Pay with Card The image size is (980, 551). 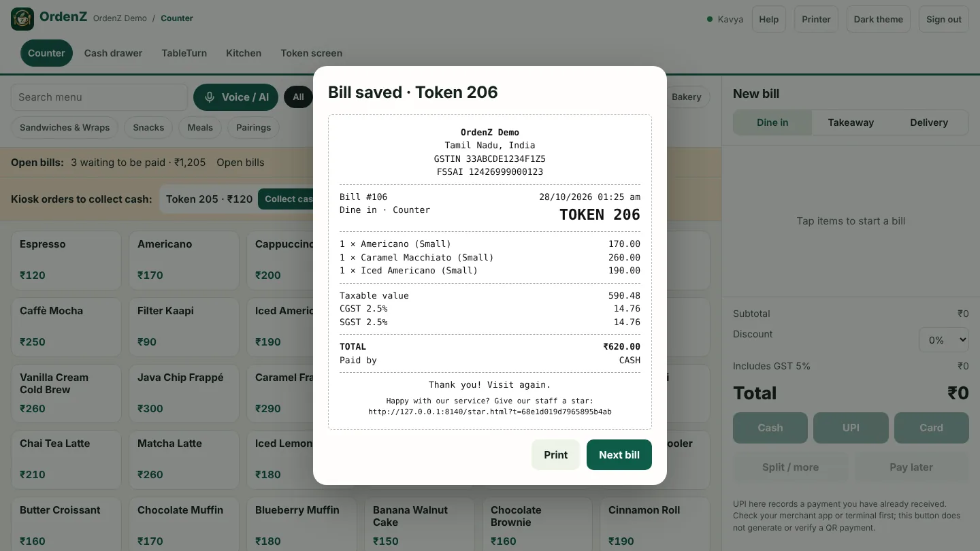click(932, 428)
